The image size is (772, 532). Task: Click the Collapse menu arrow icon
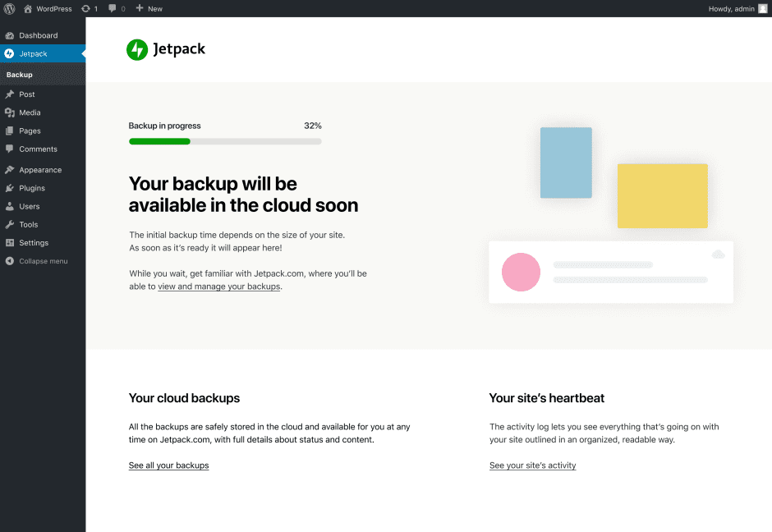point(9,261)
